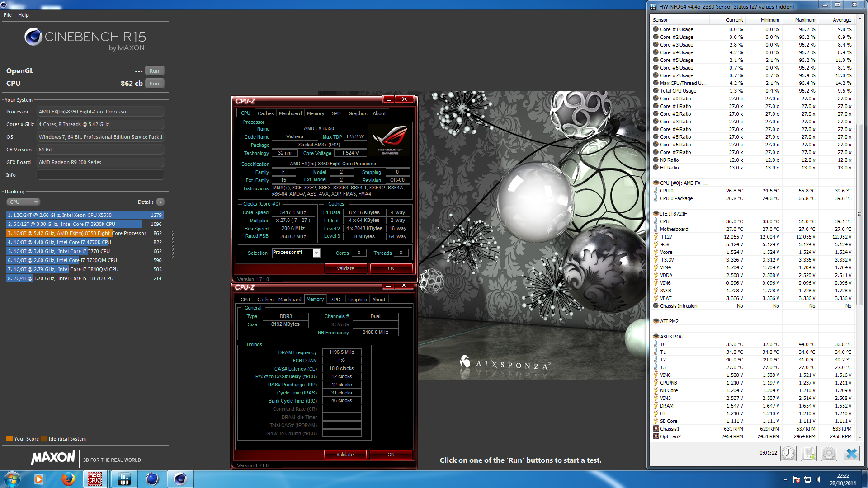Run the OpenGL benchmark
Viewport: 868px width, 488px height.
[x=154, y=71]
